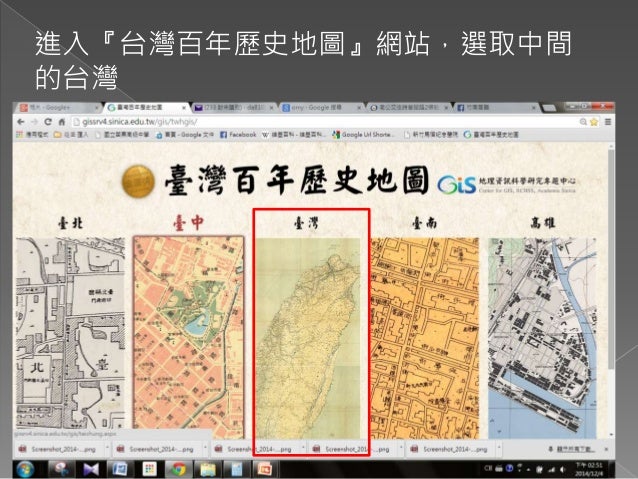Click the 臺南 heading
Screen dimensions: 638x479
pyautogui.click(x=424, y=223)
